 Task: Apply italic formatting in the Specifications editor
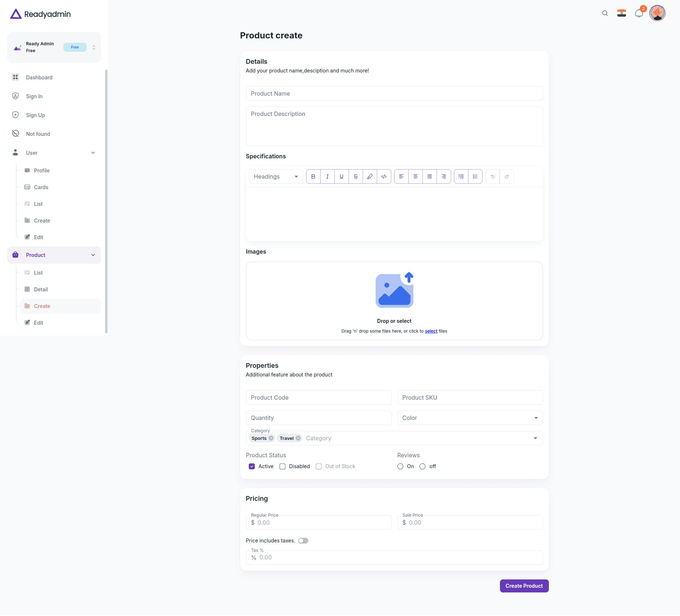pos(327,176)
